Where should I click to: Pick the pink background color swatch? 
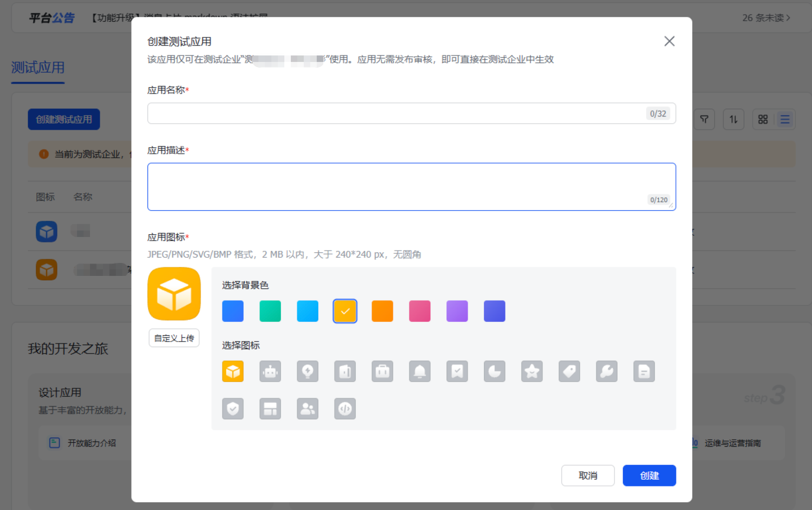point(420,311)
